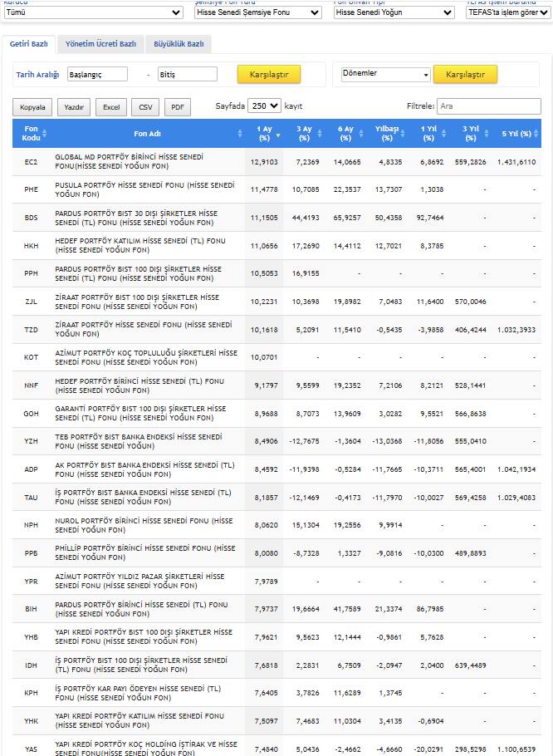Click 6 Ay value 41,7589
The image size is (553, 756).
347,609
